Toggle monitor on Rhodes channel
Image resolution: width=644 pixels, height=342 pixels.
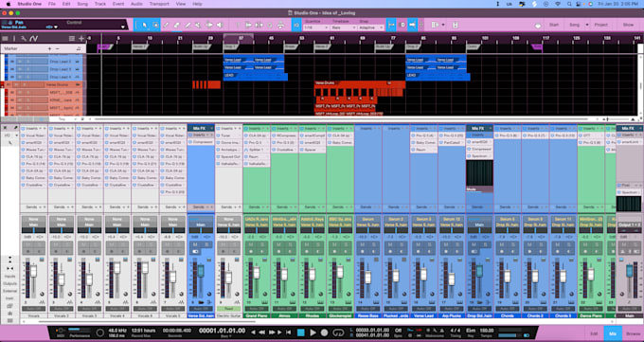click(x=319, y=252)
